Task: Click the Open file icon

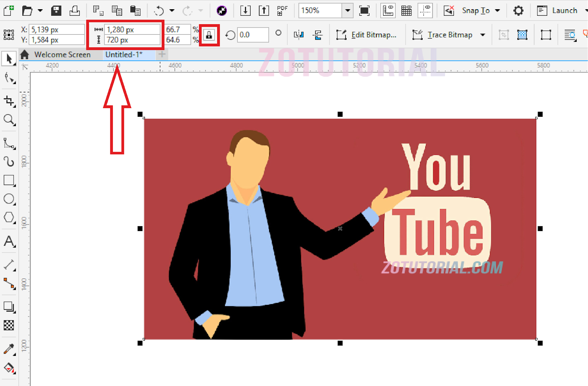Action: (27, 10)
